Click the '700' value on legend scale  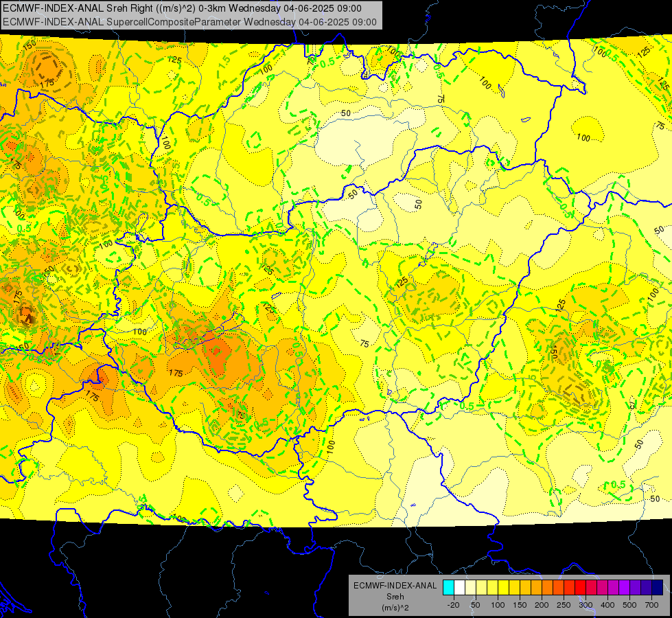652,605
